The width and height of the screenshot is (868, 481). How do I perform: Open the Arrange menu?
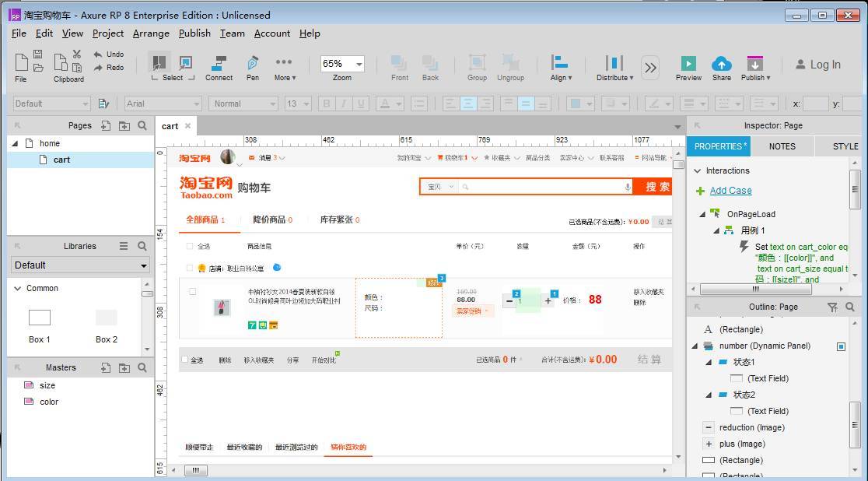(151, 33)
